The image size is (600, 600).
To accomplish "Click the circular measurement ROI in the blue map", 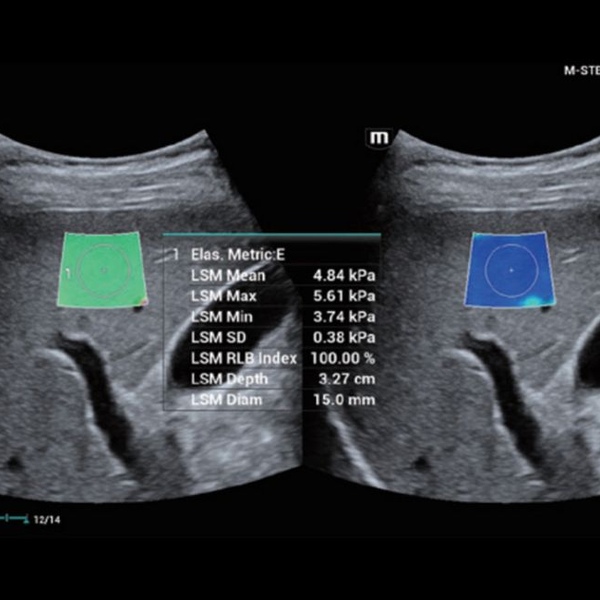I will point(512,271).
